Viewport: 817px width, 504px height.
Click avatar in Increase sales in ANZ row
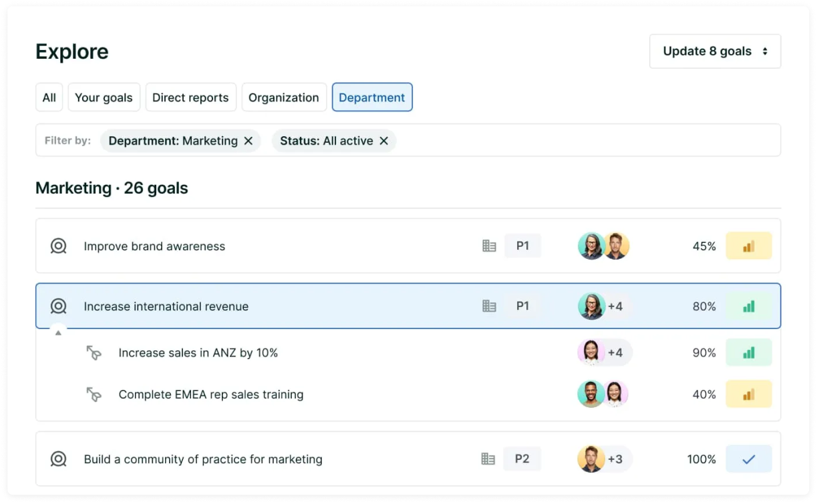[591, 352]
